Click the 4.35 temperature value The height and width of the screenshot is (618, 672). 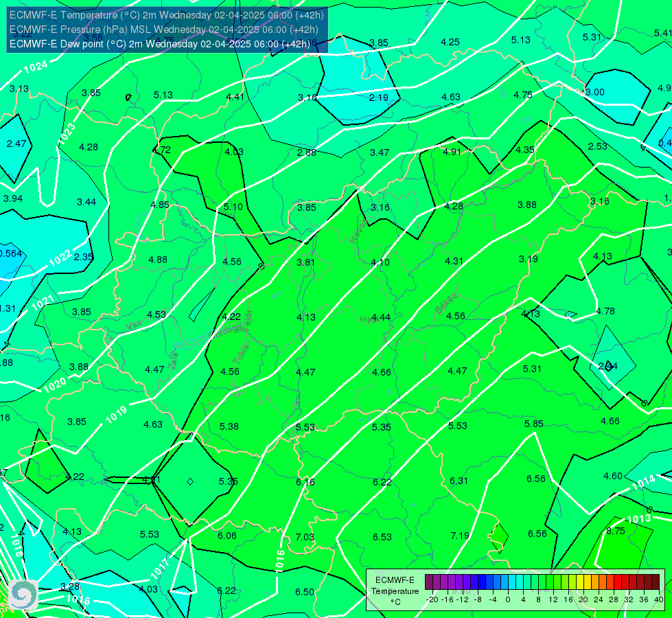coord(525,150)
